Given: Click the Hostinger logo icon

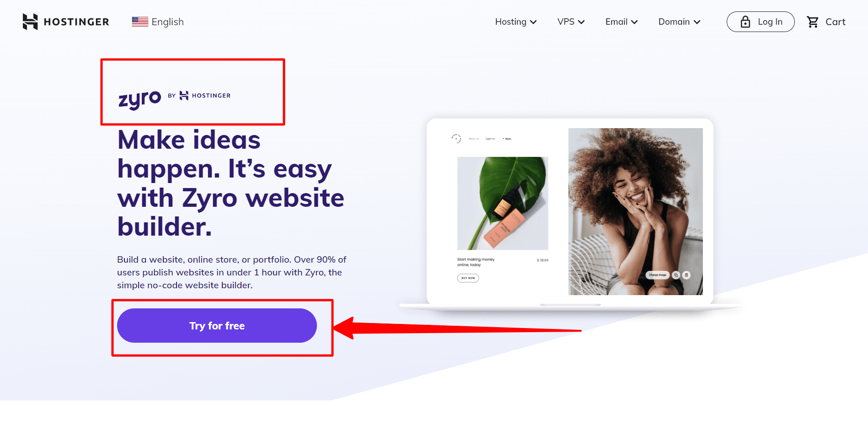Looking at the screenshot, I should [x=30, y=22].
